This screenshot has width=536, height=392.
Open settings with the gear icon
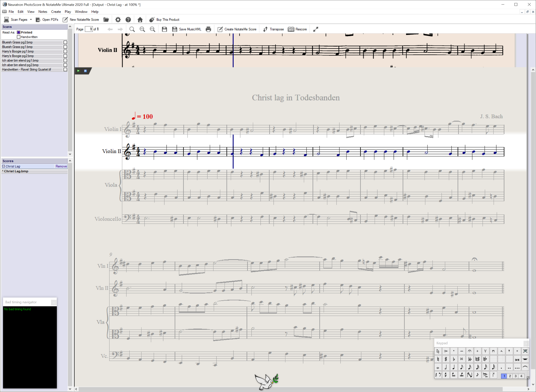pyautogui.click(x=118, y=19)
